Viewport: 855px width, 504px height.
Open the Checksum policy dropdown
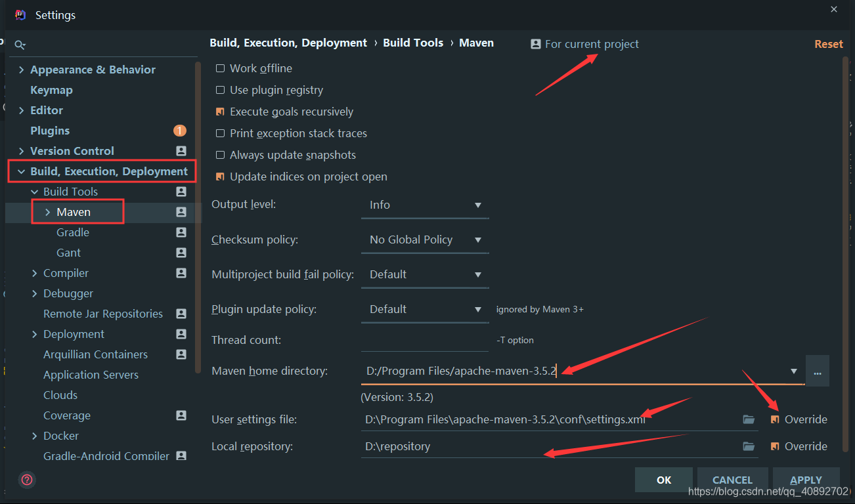click(x=425, y=240)
